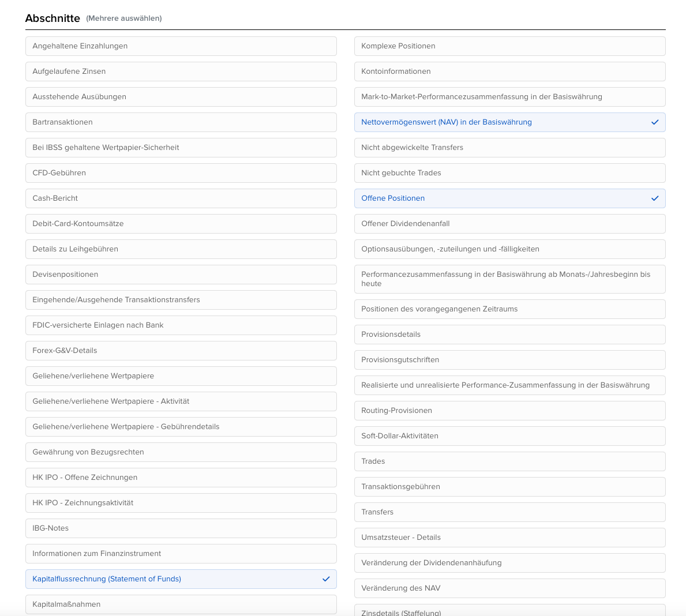The image size is (686, 616).
Task: Deselect the Offene Positionen section
Action: point(509,198)
